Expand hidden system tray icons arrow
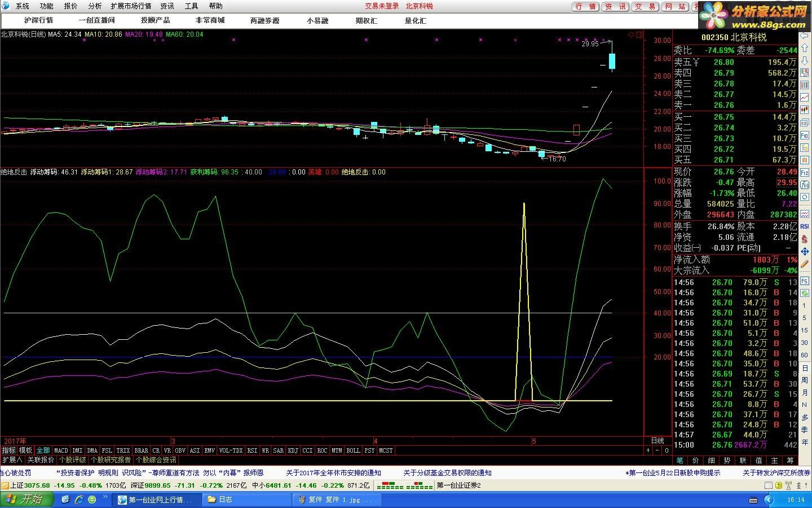 point(769,500)
